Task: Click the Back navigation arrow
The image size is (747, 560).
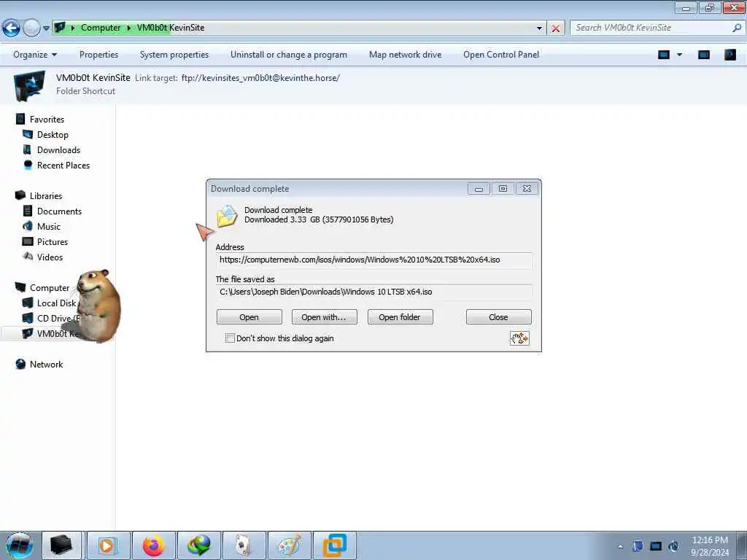Action: (x=11, y=28)
